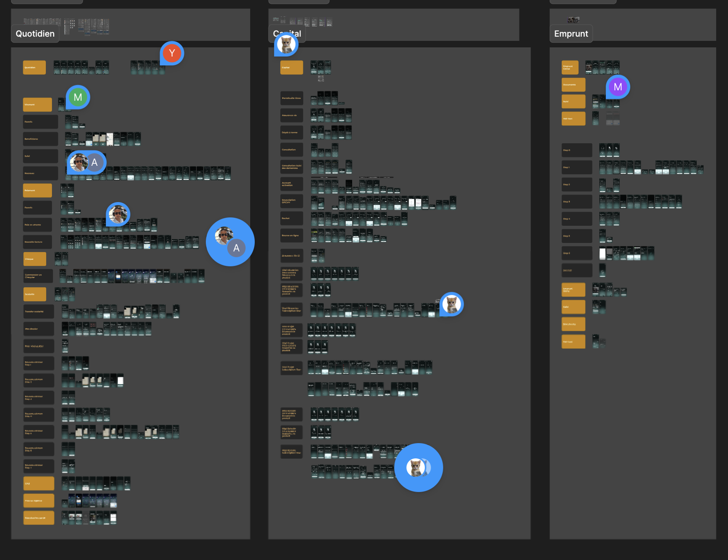Image resolution: width=728 pixels, height=560 pixels.
Task: Select the Nouvelle facture block
Action: coord(37,242)
